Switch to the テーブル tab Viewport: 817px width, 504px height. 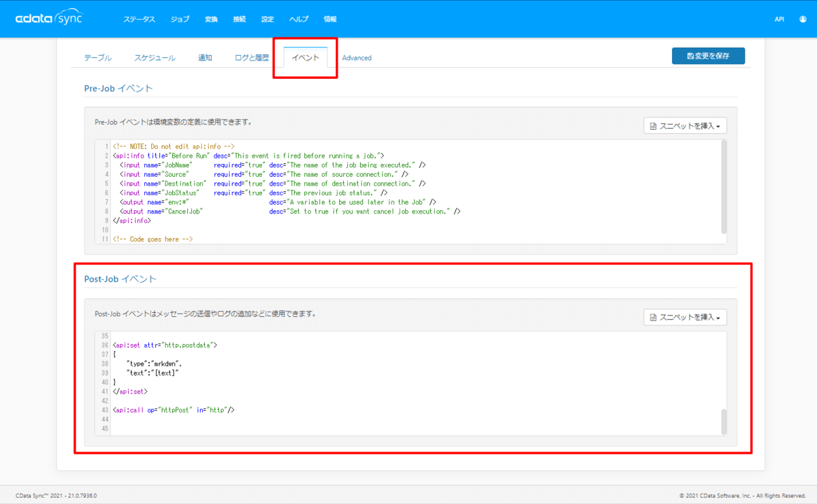tap(98, 58)
